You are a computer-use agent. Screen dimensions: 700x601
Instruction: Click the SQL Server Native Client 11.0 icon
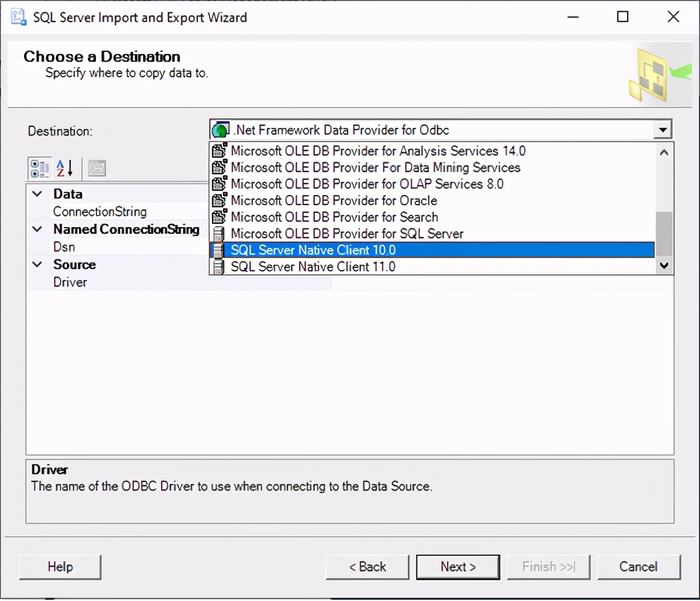coord(219,266)
